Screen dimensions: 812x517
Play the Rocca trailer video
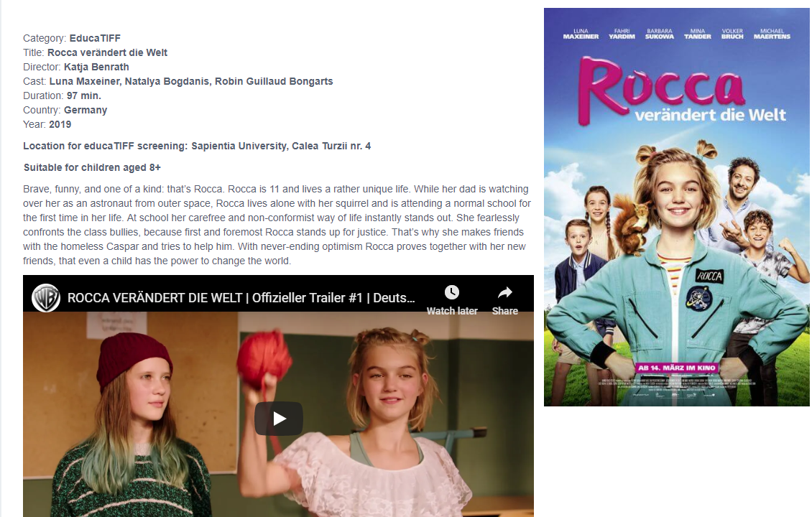click(279, 418)
